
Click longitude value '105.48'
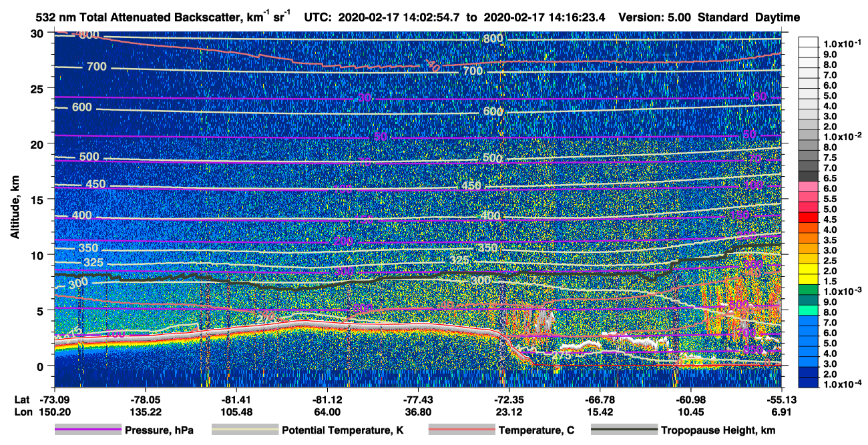236,412
